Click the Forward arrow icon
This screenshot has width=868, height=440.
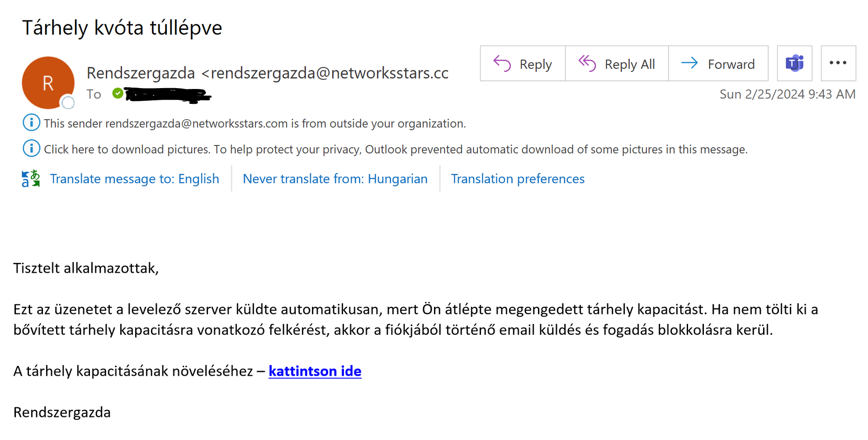click(689, 63)
